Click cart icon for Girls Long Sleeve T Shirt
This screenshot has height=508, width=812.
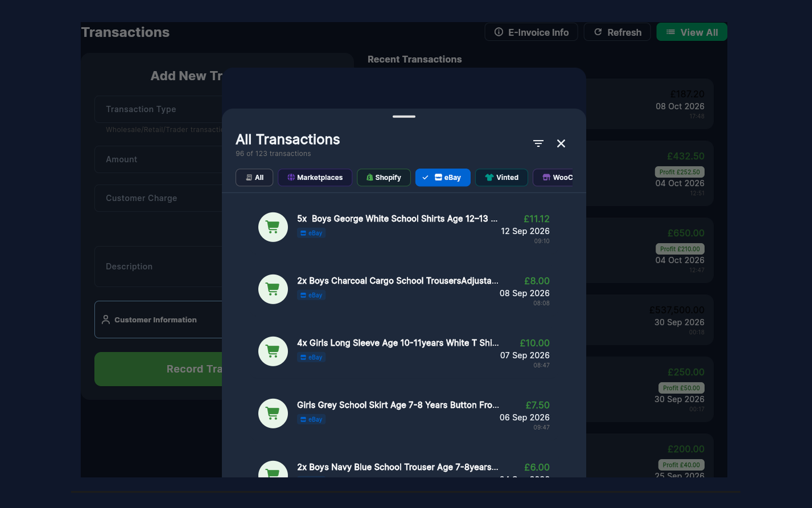pos(273,351)
